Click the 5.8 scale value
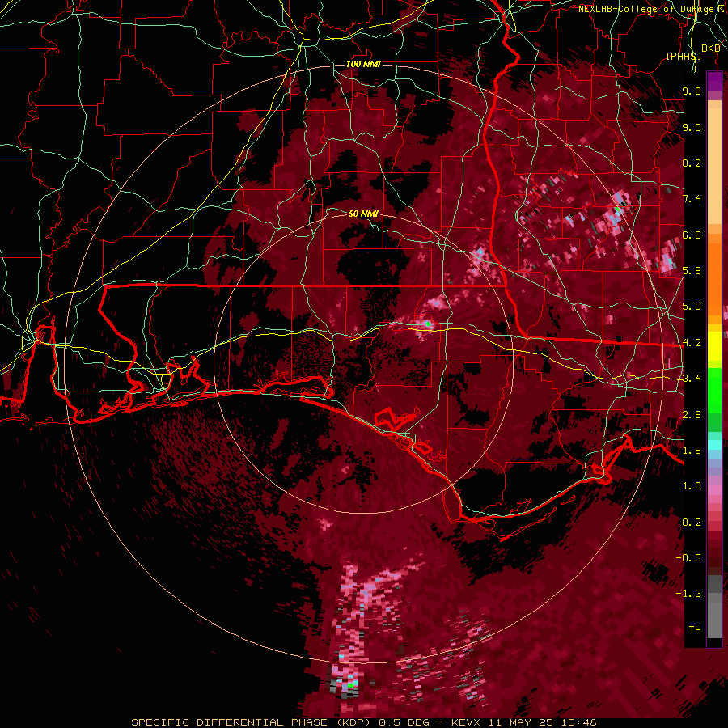The image size is (728, 728). (x=692, y=271)
